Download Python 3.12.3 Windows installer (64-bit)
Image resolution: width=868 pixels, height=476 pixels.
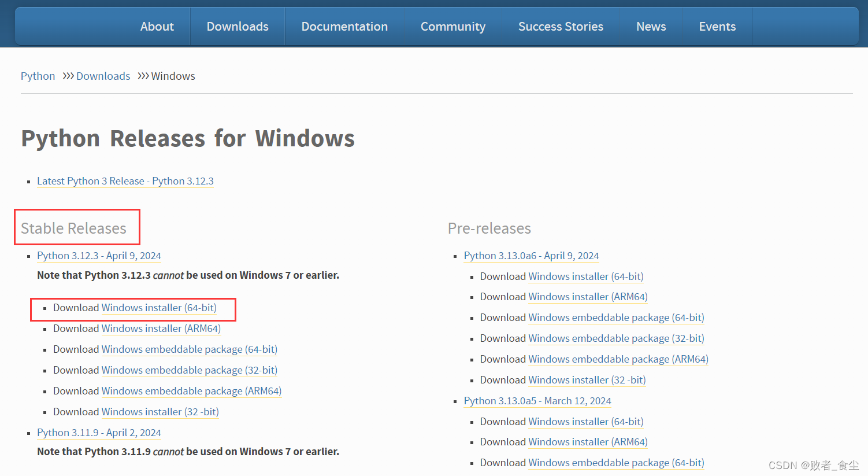coord(159,308)
